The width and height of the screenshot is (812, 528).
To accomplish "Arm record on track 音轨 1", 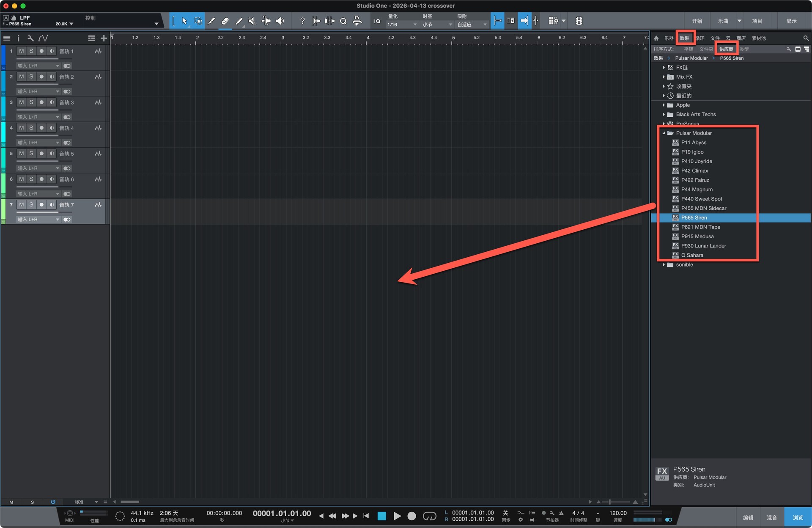I will point(41,51).
